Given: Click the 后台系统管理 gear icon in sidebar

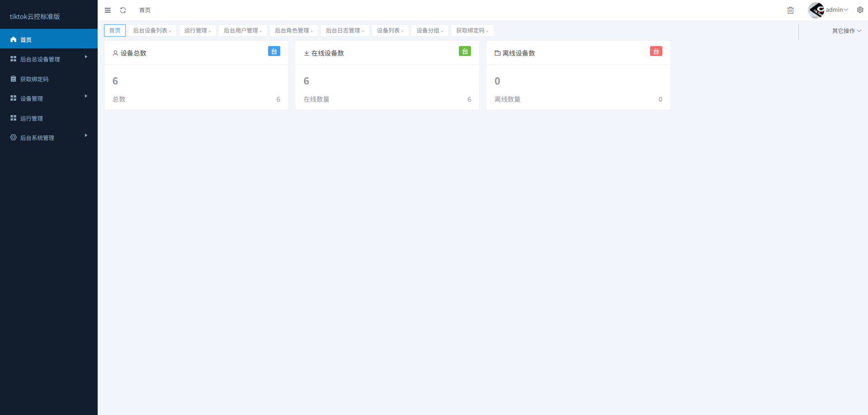Looking at the screenshot, I should [x=13, y=137].
